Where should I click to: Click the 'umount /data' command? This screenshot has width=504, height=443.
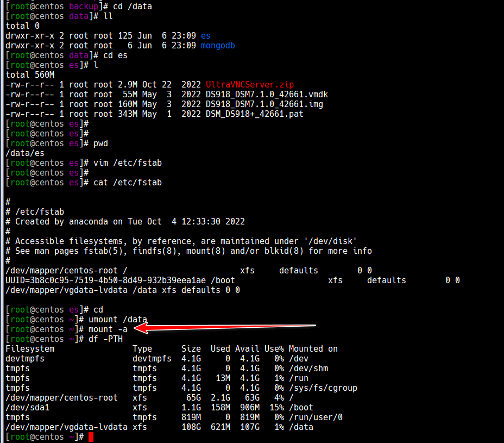[x=118, y=320]
